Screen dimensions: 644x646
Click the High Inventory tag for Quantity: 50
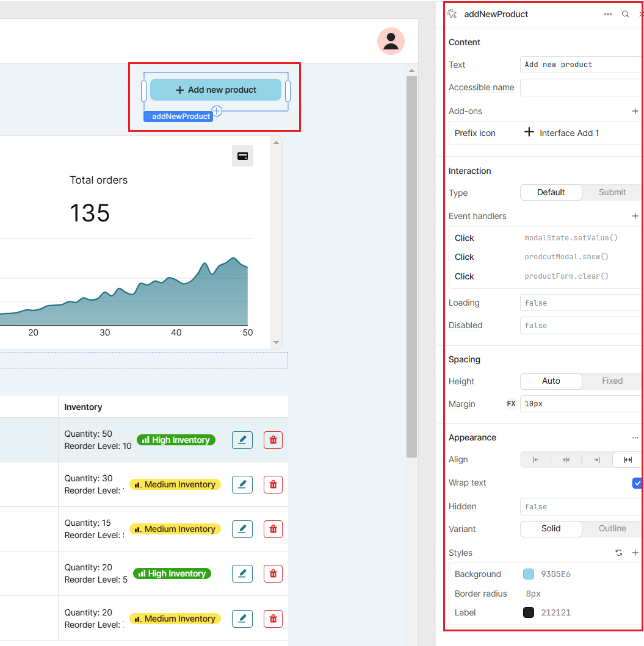click(x=176, y=440)
